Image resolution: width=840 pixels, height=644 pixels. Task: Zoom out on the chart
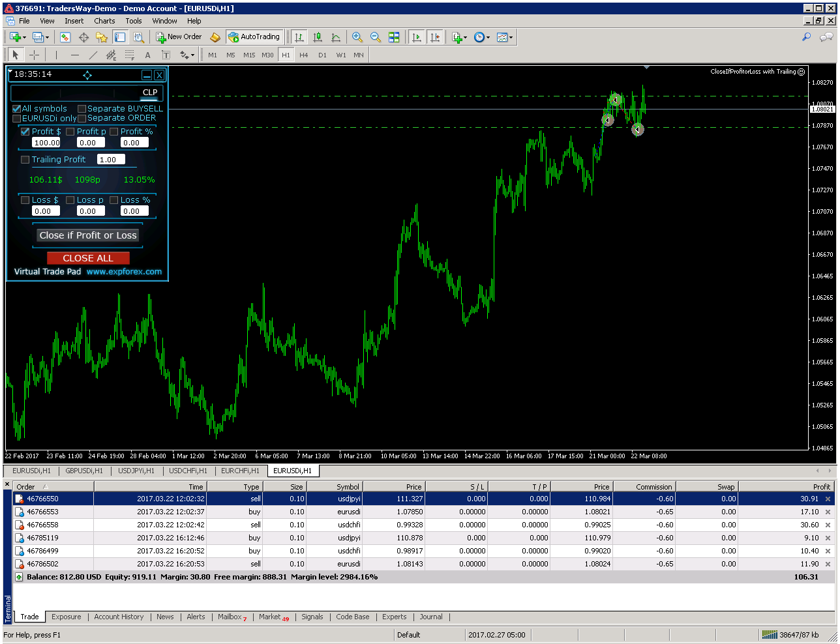click(x=376, y=37)
